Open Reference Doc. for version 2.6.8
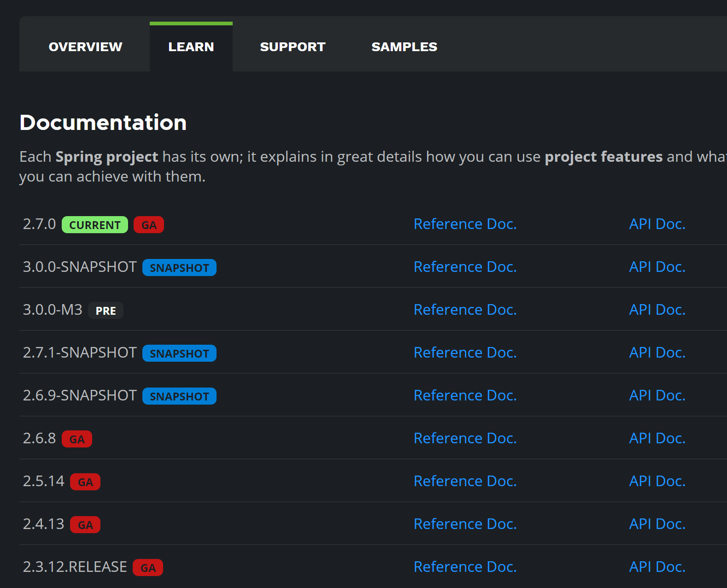The image size is (727, 588). tap(465, 438)
